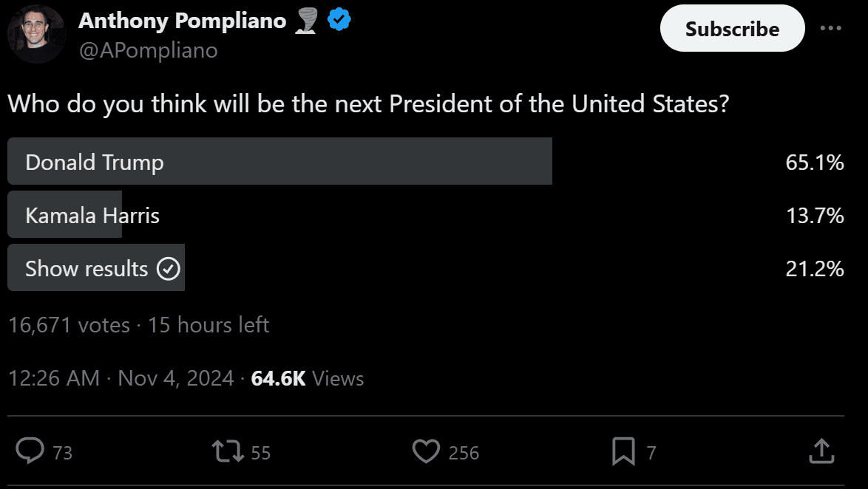
Task: Click the blue verified badge
Action: click(x=339, y=21)
